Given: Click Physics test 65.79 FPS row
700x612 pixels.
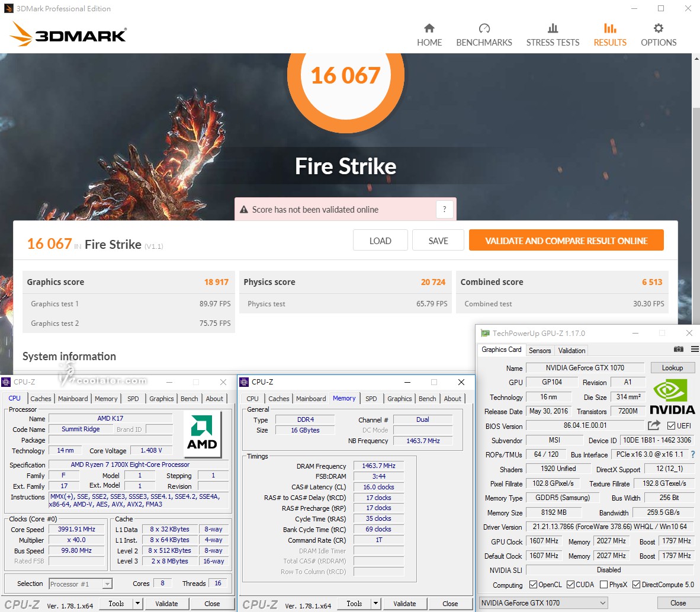Looking at the screenshot, I should [345, 304].
